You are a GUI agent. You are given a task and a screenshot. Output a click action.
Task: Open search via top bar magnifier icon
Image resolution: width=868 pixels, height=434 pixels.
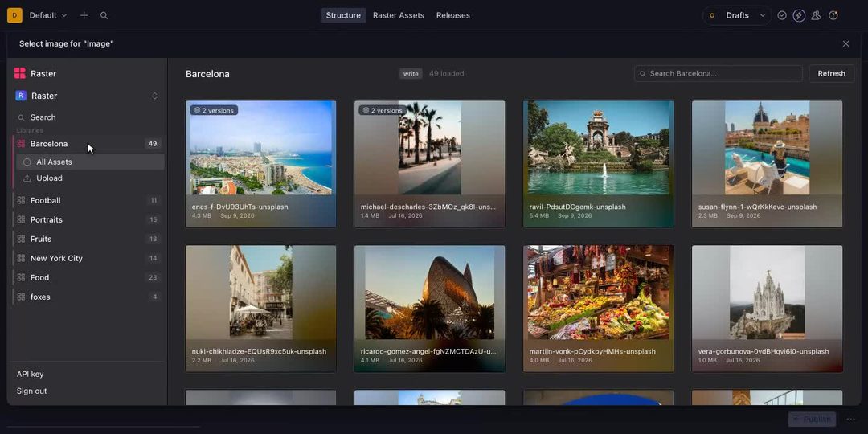coord(104,15)
